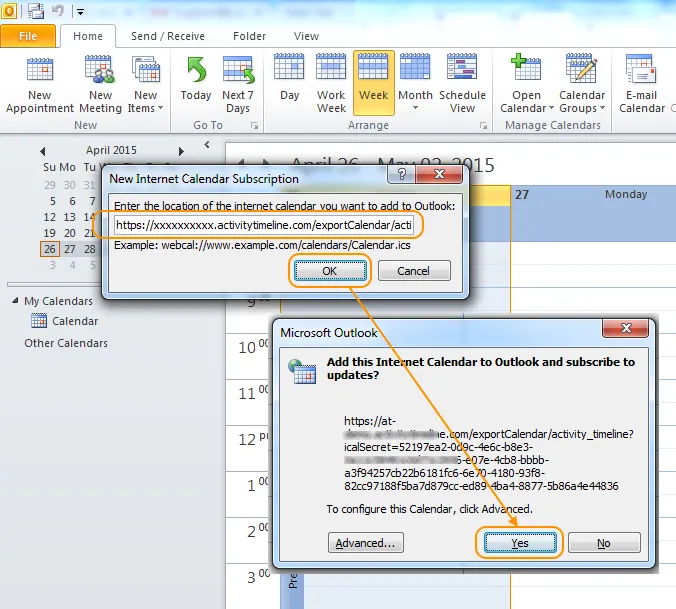This screenshot has width=676, height=609.
Task: Click the Monday 27 day header
Action: pos(593,194)
